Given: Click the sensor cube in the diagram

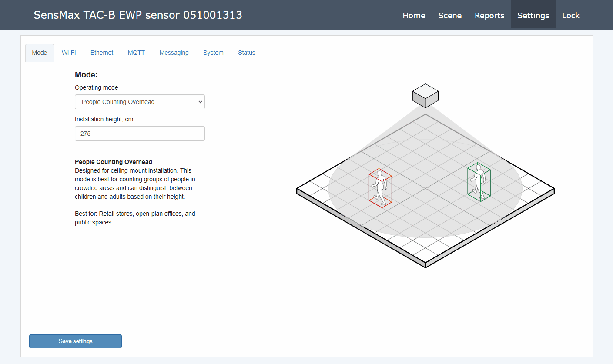Looking at the screenshot, I should pyautogui.click(x=425, y=96).
